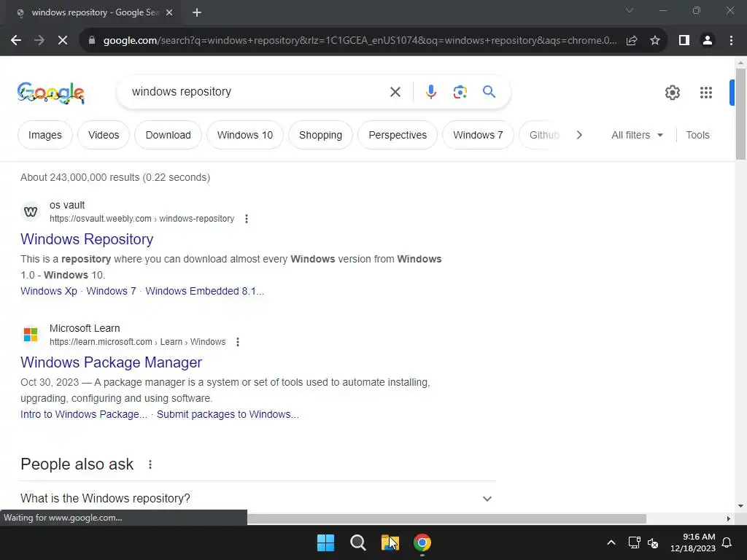
Task: Open Windows Package Manager result
Action: pos(111,362)
